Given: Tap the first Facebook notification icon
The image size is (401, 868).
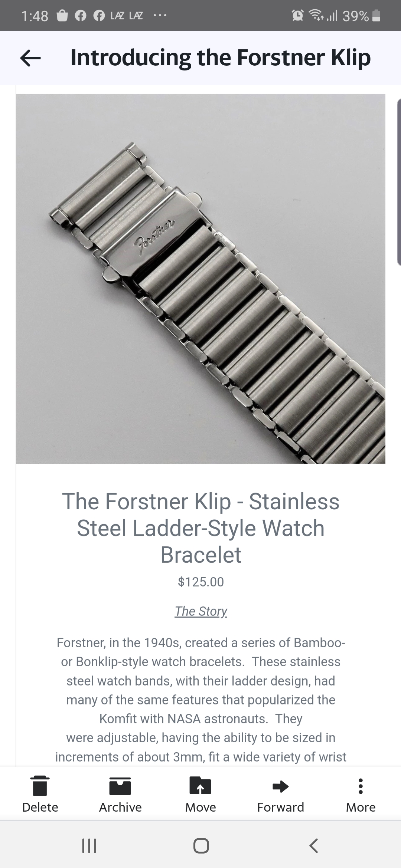Looking at the screenshot, I should [x=80, y=16].
